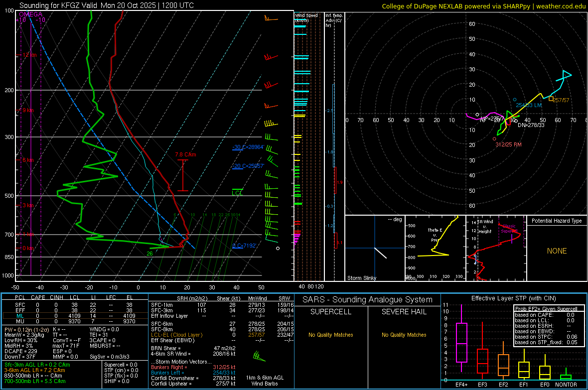
Task: Select the LCL-EL (Cloud Layer) row
Action: point(222,335)
